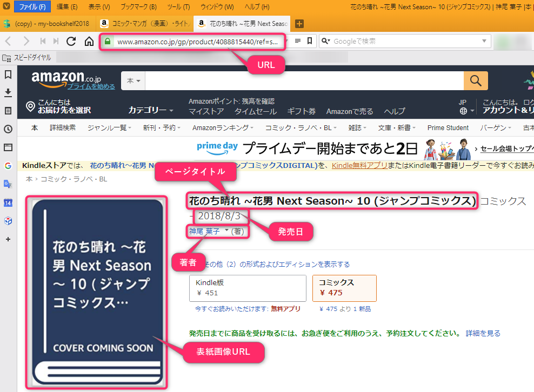Image resolution: width=534 pixels, height=392 pixels.
Task: Click the Kindle無料アプリ link
Action: [x=359, y=165]
